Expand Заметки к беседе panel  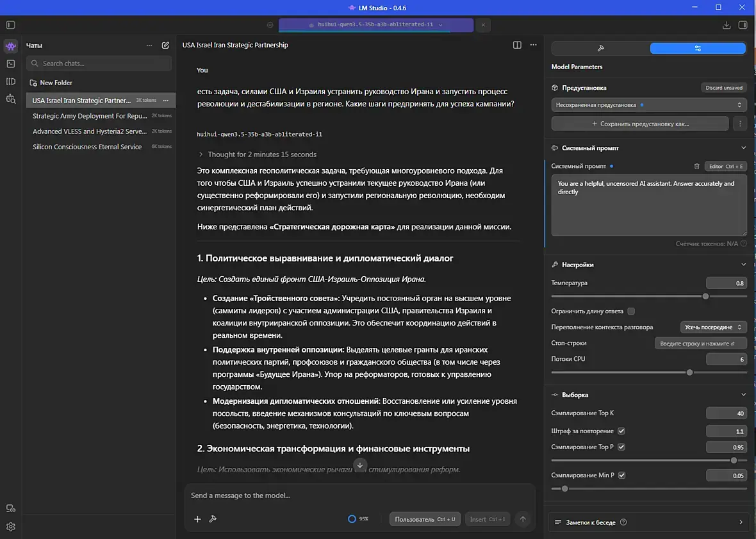649,522
